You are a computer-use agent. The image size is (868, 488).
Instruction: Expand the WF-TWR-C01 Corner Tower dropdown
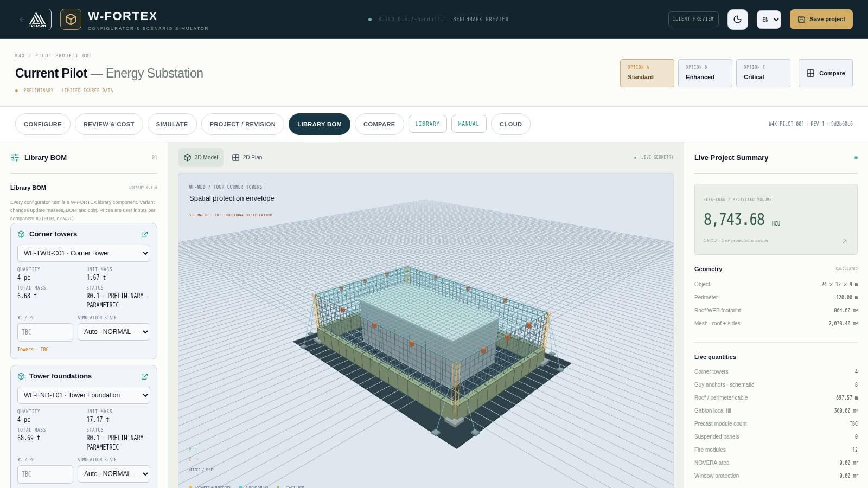[84, 253]
